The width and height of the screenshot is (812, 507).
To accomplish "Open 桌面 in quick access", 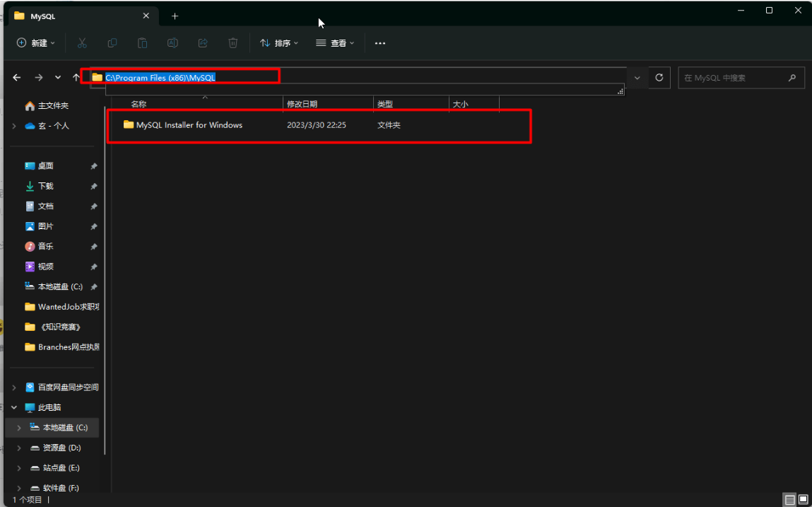I will tap(40, 166).
